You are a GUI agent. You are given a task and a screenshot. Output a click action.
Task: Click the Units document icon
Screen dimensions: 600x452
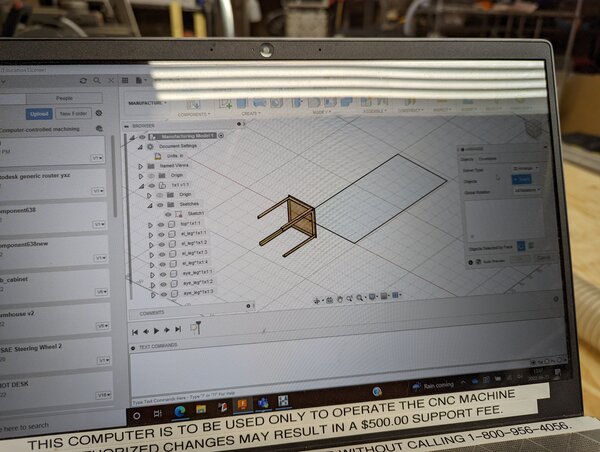point(158,156)
